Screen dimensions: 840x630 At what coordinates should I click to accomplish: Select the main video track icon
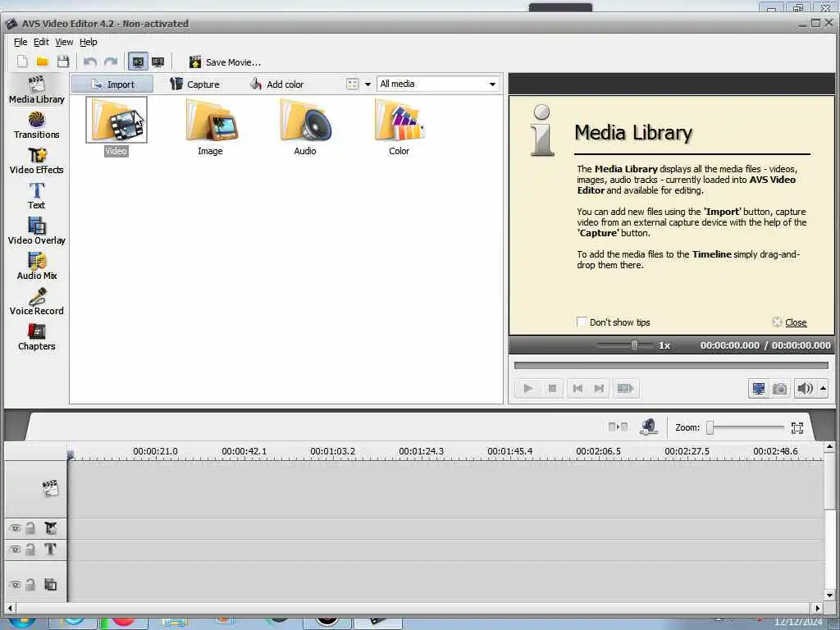click(50, 488)
